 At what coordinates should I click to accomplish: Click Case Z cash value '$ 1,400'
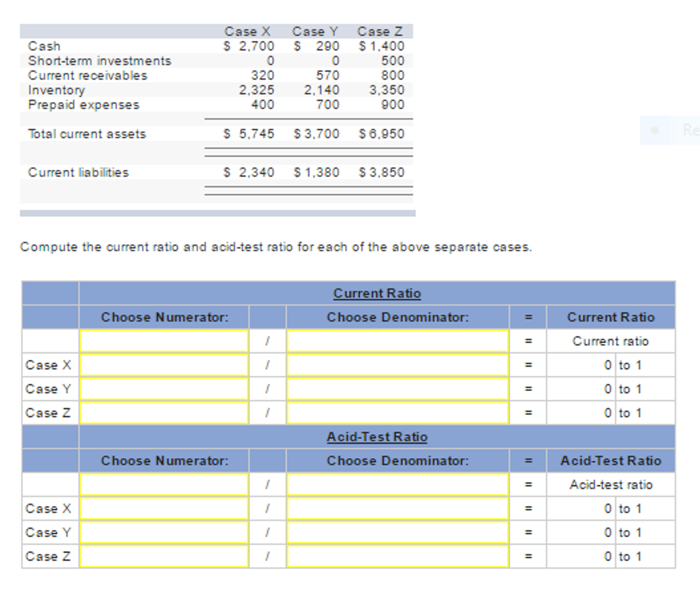pyautogui.click(x=381, y=46)
